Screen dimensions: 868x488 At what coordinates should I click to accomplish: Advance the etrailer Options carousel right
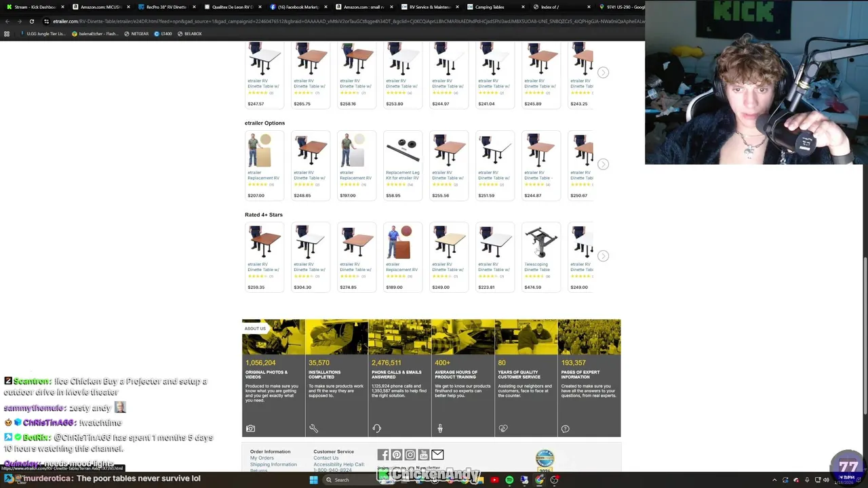[603, 164]
